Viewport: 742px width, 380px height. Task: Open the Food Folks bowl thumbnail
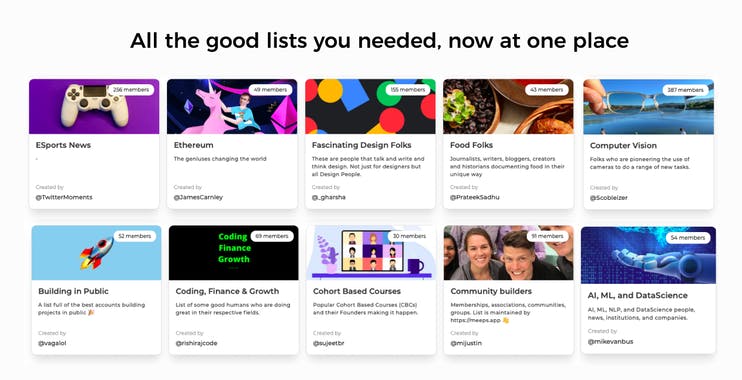pyautogui.click(x=508, y=106)
